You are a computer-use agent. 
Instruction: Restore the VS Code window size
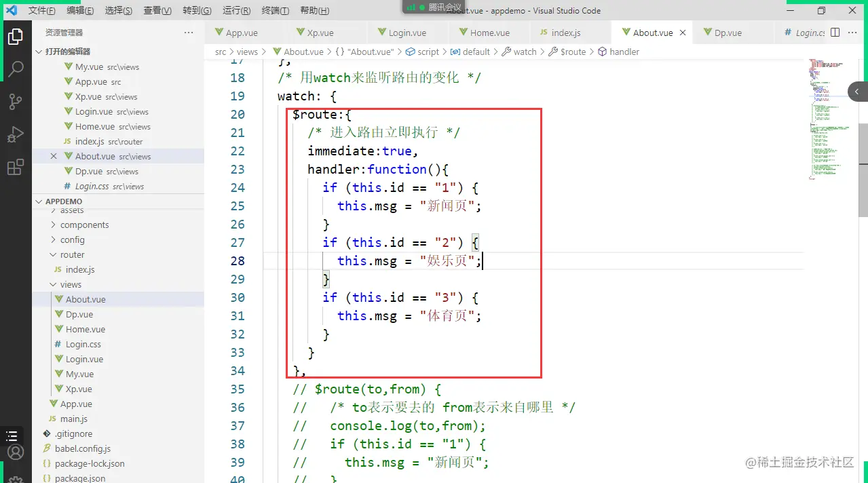click(821, 10)
